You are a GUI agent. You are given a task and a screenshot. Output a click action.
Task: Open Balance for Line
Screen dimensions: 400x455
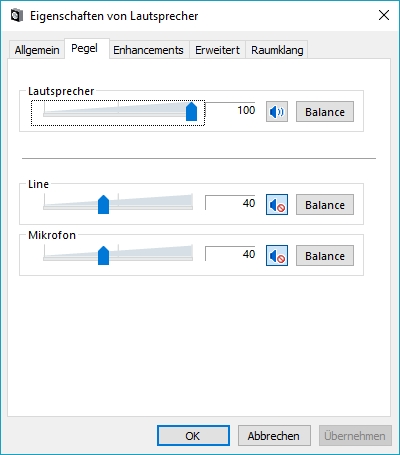point(325,205)
